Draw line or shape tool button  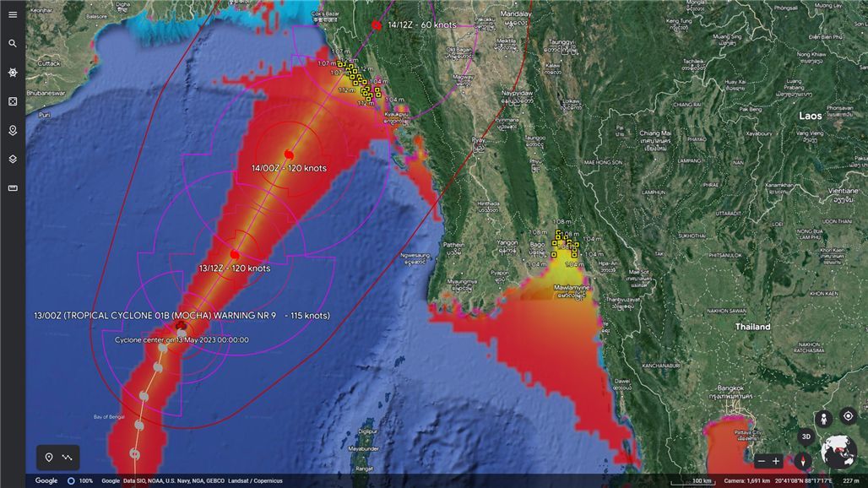tap(68, 458)
